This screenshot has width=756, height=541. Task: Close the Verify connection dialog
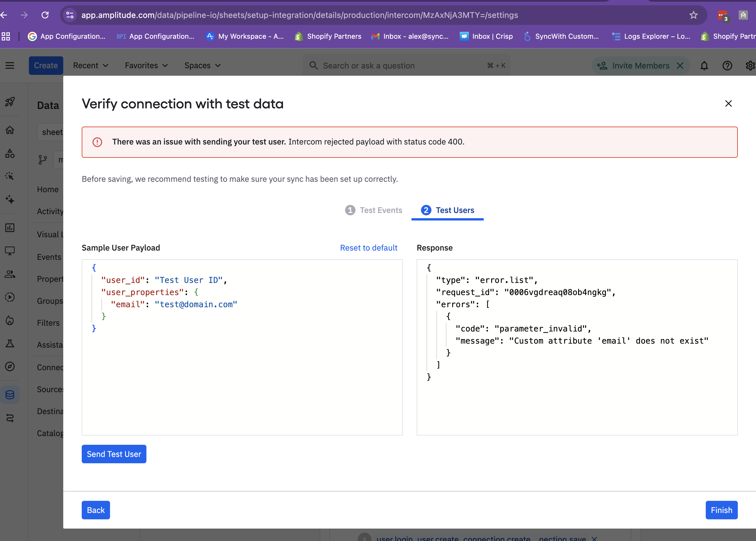coord(728,103)
